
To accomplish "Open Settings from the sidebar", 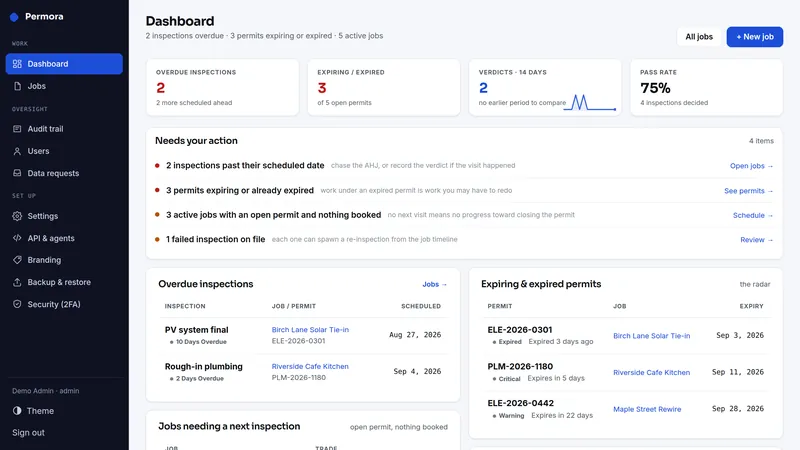I will (x=64, y=216).
